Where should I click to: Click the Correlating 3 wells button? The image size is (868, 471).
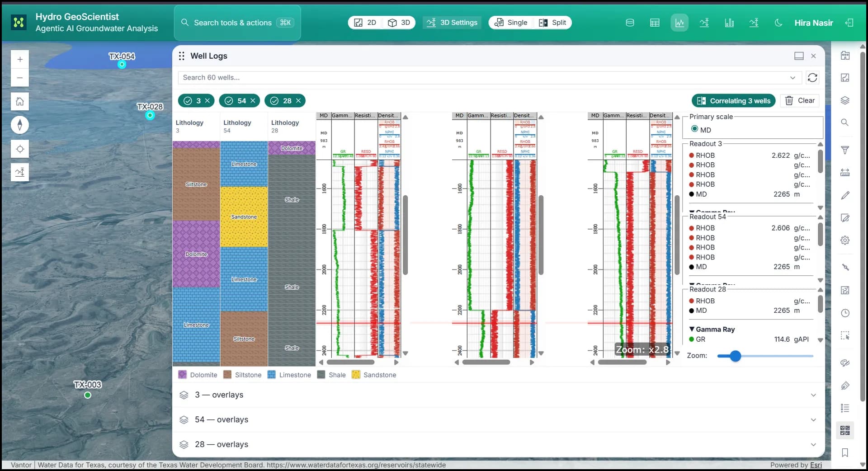734,101
